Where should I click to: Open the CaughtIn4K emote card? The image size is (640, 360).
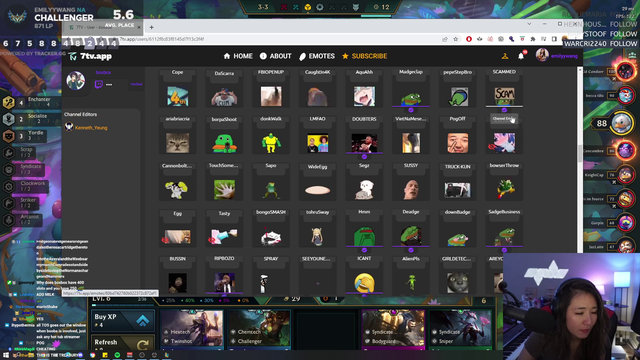coord(318,89)
